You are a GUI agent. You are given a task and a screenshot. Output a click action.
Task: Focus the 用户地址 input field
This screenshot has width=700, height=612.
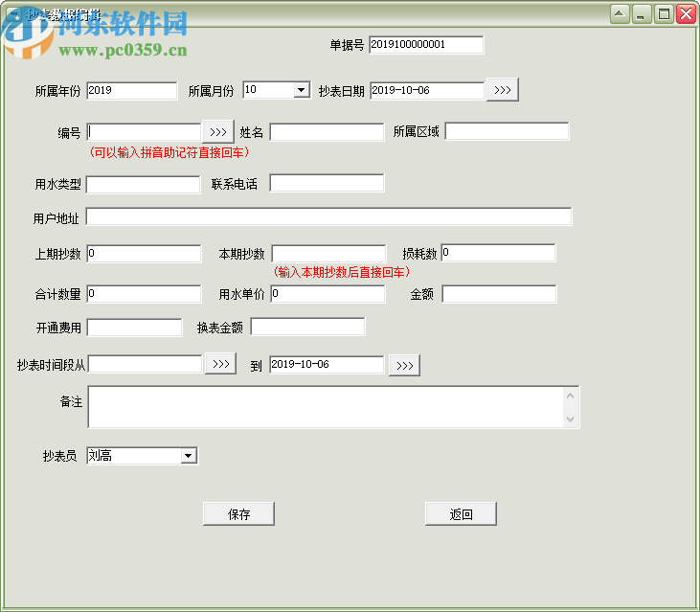tap(328, 216)
